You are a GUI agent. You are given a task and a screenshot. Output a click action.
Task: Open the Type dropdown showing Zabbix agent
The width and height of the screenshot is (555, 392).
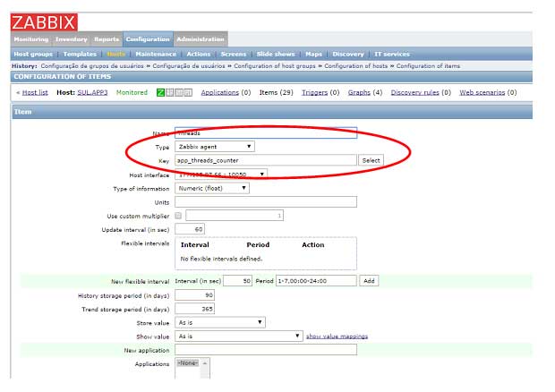pyautogui.click(x=214, y=146)
